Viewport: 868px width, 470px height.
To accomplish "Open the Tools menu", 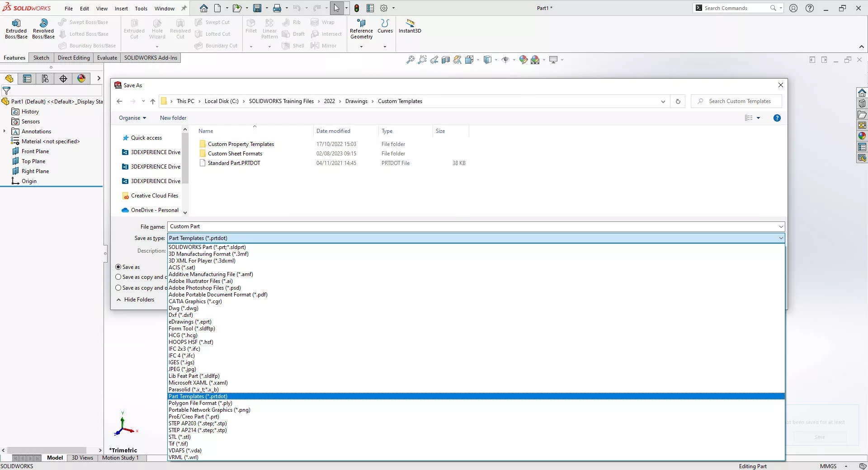I will click(141, 9).
